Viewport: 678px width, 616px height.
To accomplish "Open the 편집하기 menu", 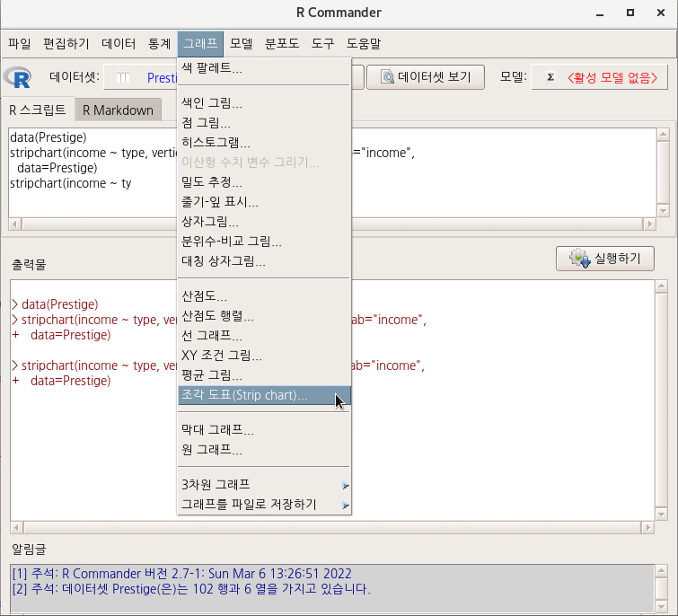I will (66, 44).
